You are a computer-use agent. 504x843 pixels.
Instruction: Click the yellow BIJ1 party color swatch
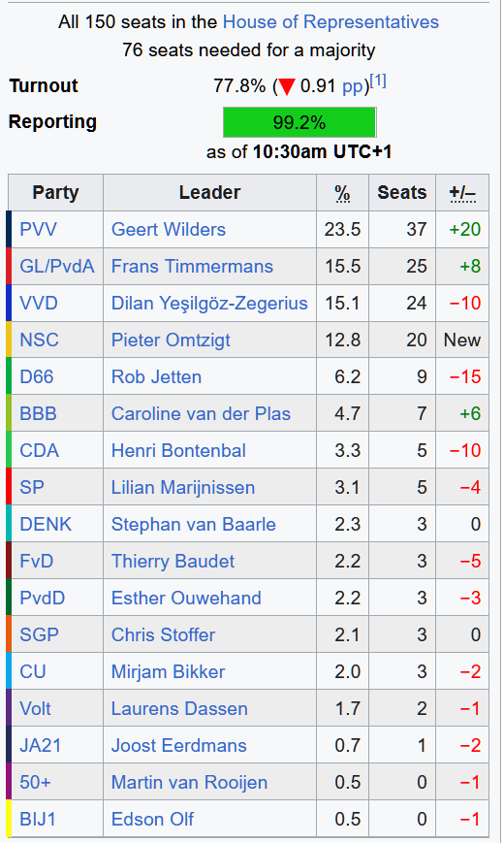pyautogui.click(x=9, y=819)
